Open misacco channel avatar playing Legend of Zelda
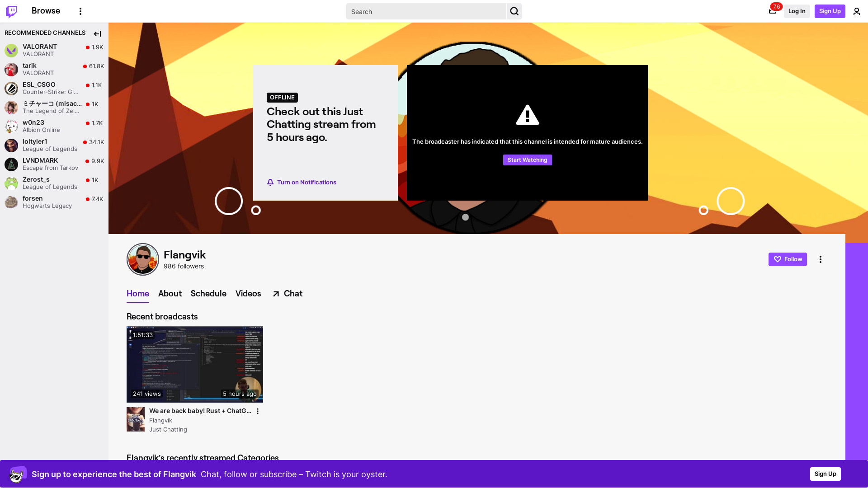The image size is (868, 488). pos(11,107)
